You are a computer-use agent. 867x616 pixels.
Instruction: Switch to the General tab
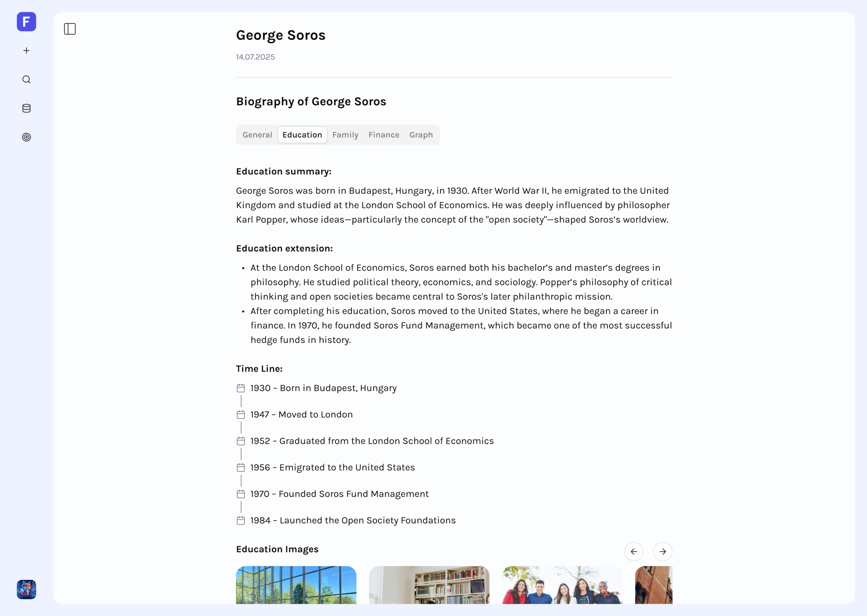(257, 135)
